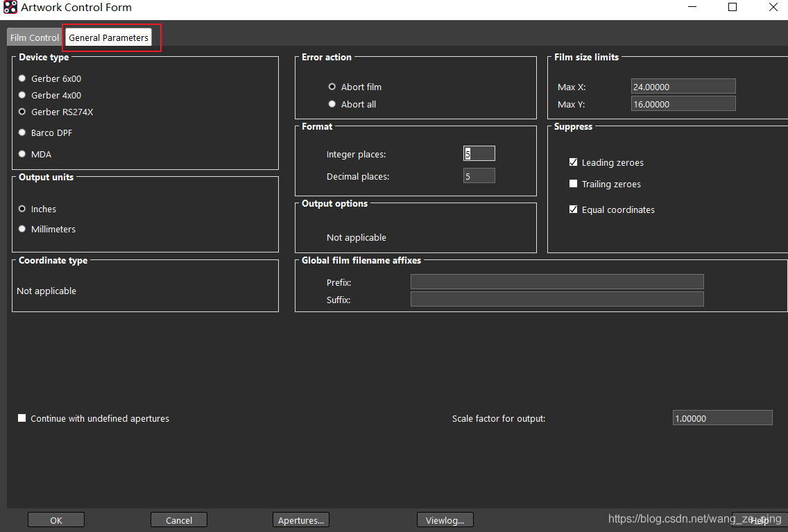Set output units to Millimeters
This screenshot has height=532, width=788.
(22, 229)
